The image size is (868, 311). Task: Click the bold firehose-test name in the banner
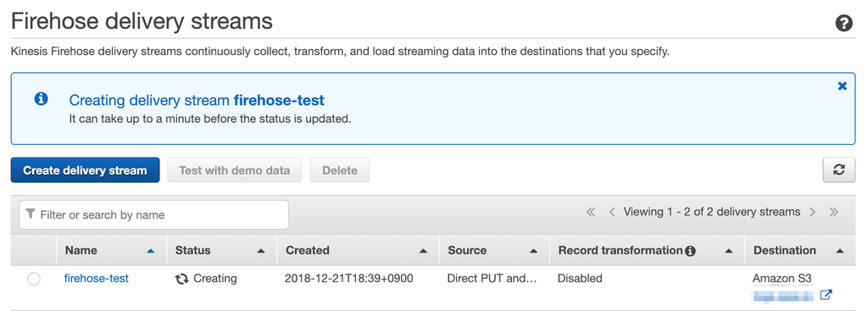[x=279, y=100]
